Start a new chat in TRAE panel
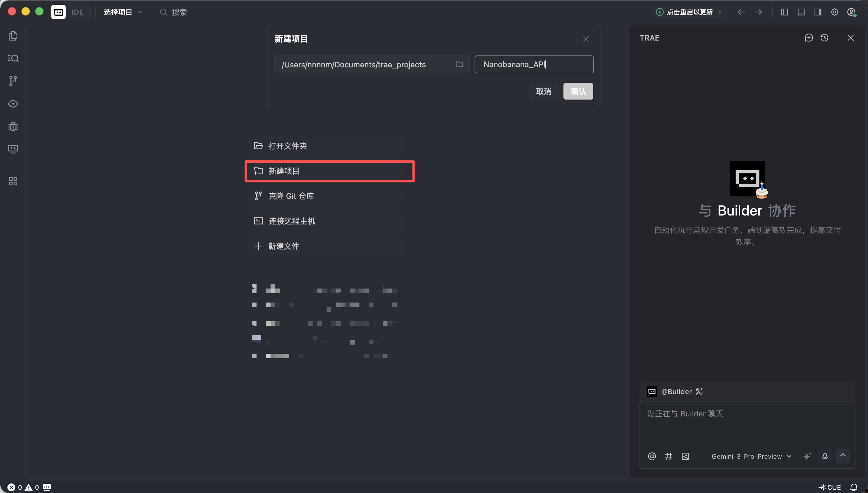868x493 pixels. (808, 38)
